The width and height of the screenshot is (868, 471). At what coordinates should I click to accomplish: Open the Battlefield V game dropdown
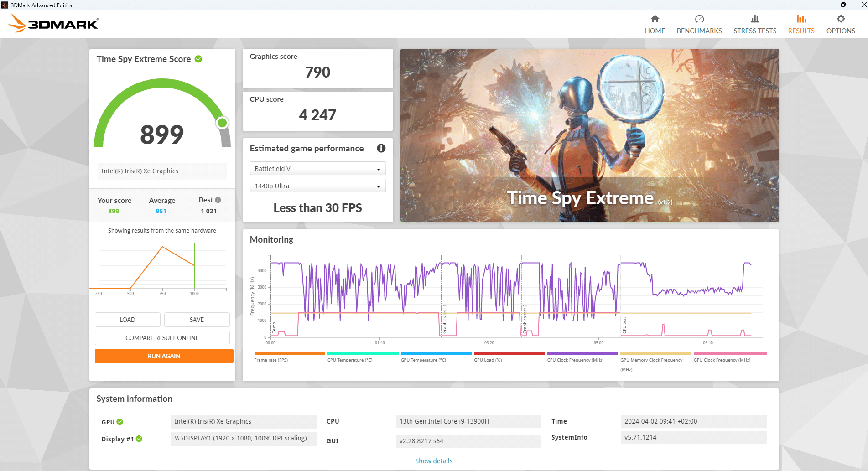tap(317, 168)
